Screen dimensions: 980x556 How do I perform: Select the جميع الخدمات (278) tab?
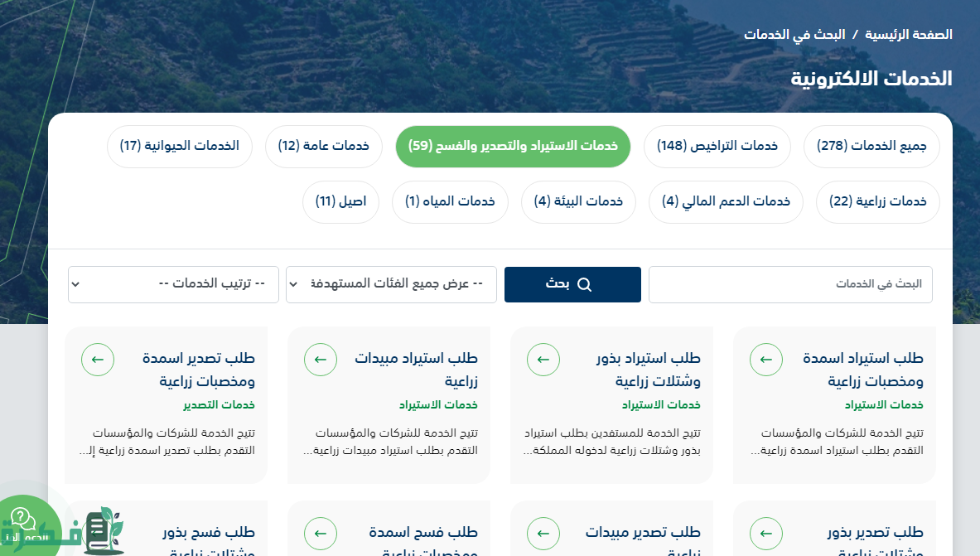coord(871,147)
